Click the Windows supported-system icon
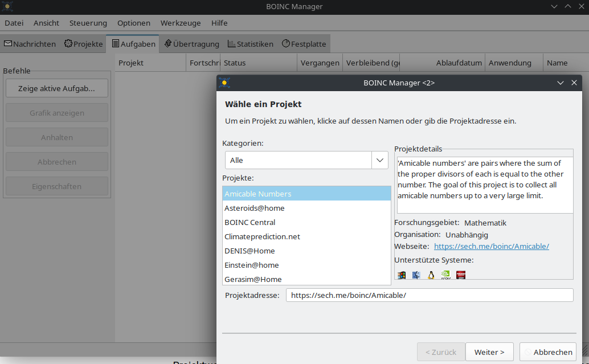Image resolution: width=589 pixels, height=364 pixels. point(402,275)
